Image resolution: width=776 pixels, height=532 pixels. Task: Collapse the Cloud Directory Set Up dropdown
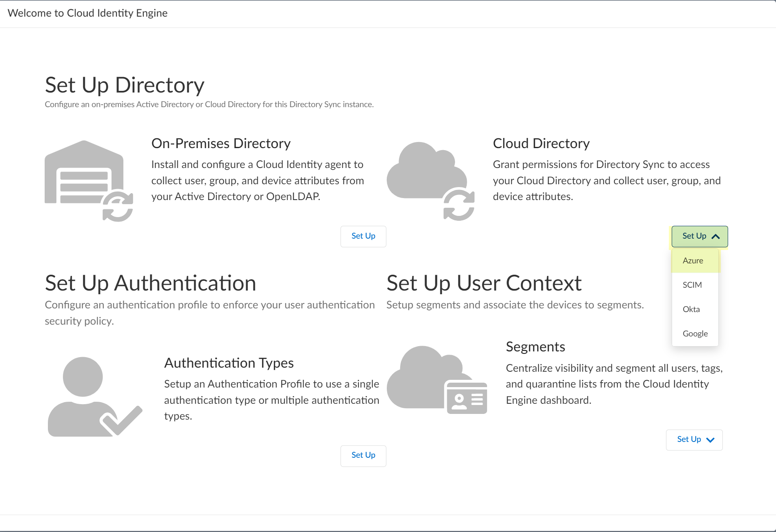pos(699,236)
